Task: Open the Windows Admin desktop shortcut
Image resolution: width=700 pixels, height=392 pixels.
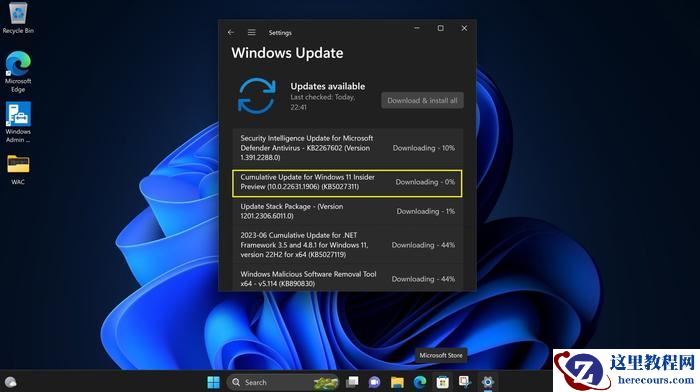Action: pos(18,122)
